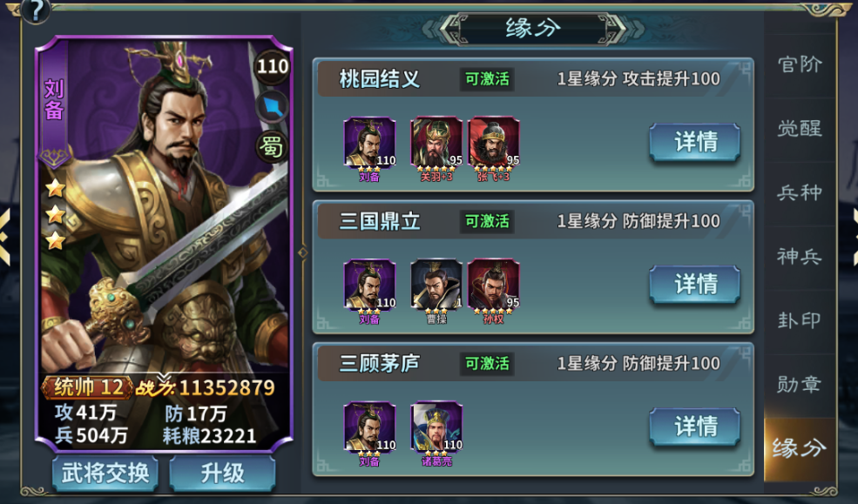Click the 升级 button

pyautogui.click(x=222, y=474)
